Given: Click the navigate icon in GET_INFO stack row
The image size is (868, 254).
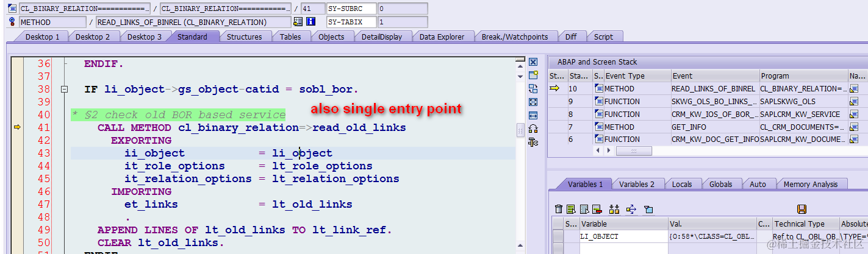Looking at the screenshot, I should [x=854, y=127].
